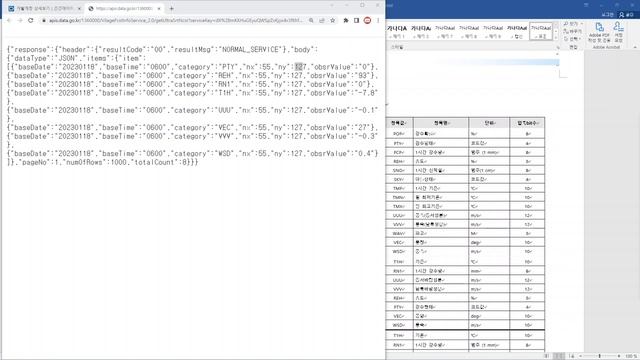This screenshot has height=360, width=640.
Task: Switch Word to web layout view
Action: click(x=571, y=356)
